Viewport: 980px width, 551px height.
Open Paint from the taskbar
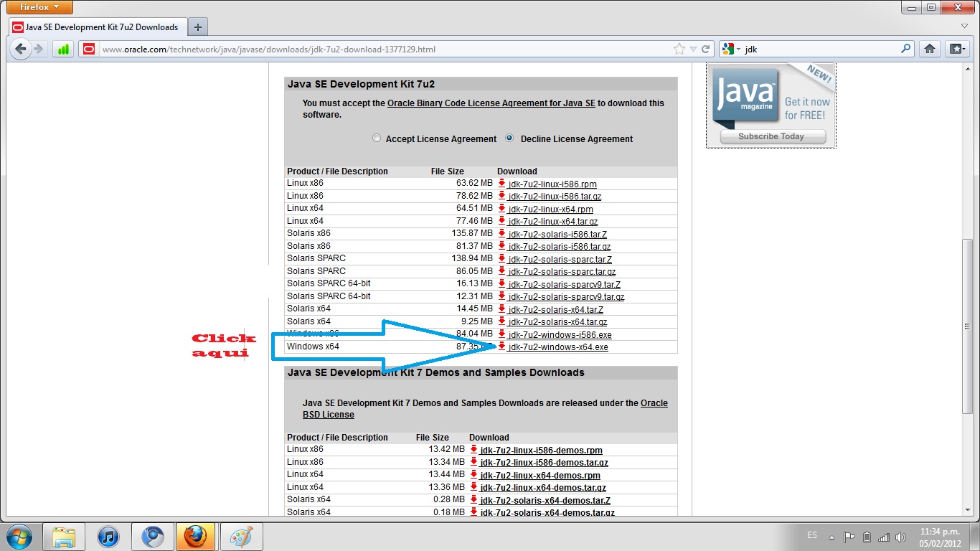click(x=241, y=537)
